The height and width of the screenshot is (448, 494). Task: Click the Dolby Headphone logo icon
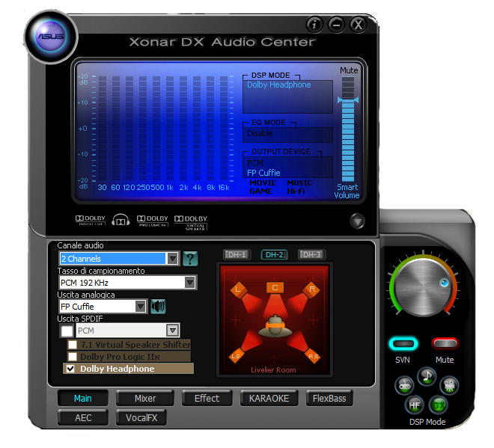click(x=121, y=220)
